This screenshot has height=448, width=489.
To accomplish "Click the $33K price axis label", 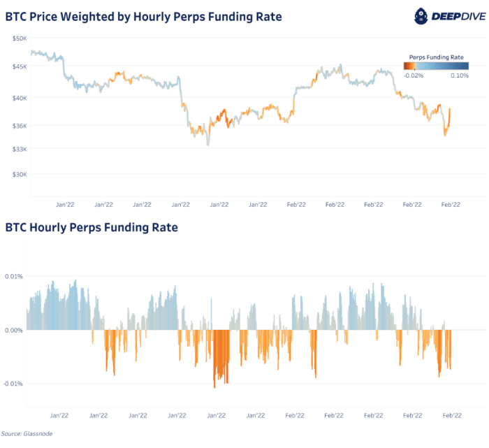I will [19, 149].
